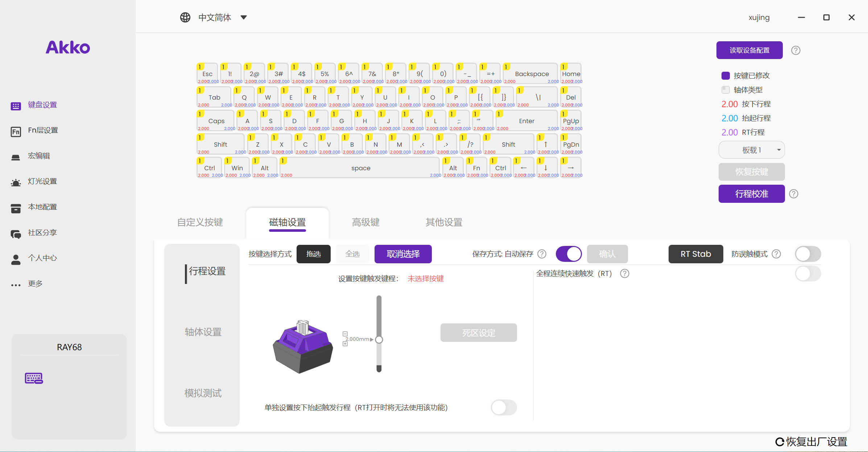Switch to the 高级键 tab

(365, 222)
